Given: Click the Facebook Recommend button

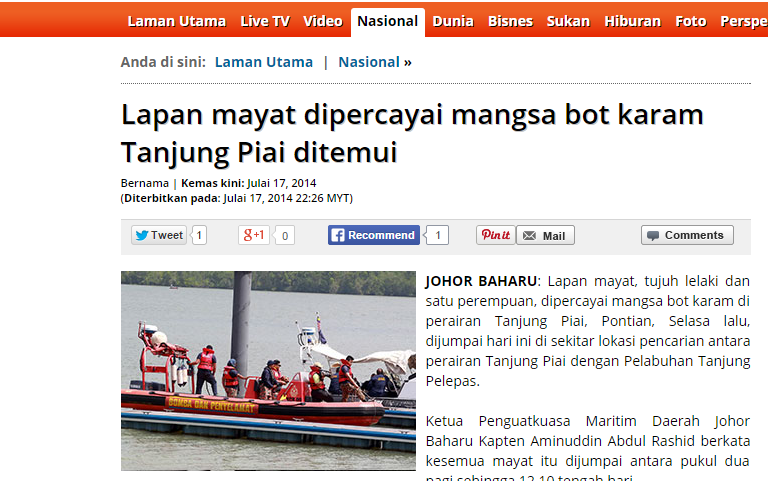Looking at the screenshot, I should click(374, 235).
